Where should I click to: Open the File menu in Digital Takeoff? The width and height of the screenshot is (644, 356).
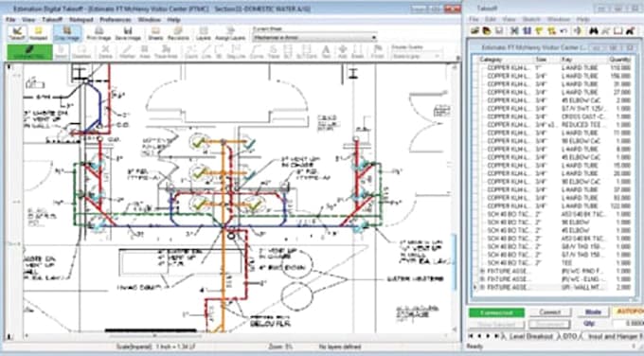(x=10, y=19)
